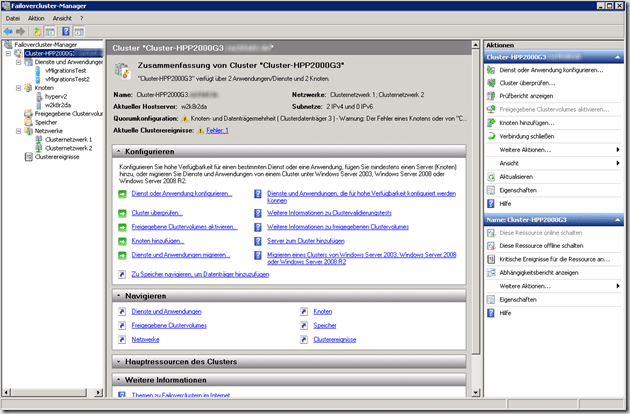Click the hyperv2 node icon in tree

(39, 96)
